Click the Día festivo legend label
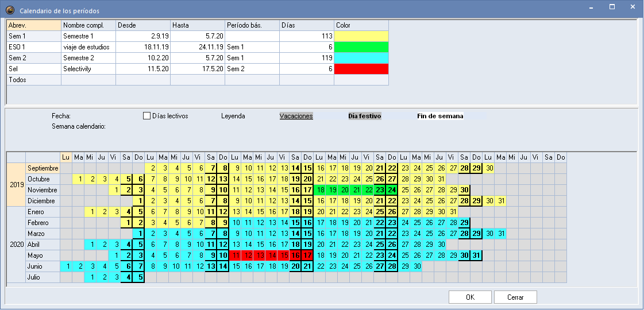This screenshot has height=310, width=644. click(x=365, y=116)
